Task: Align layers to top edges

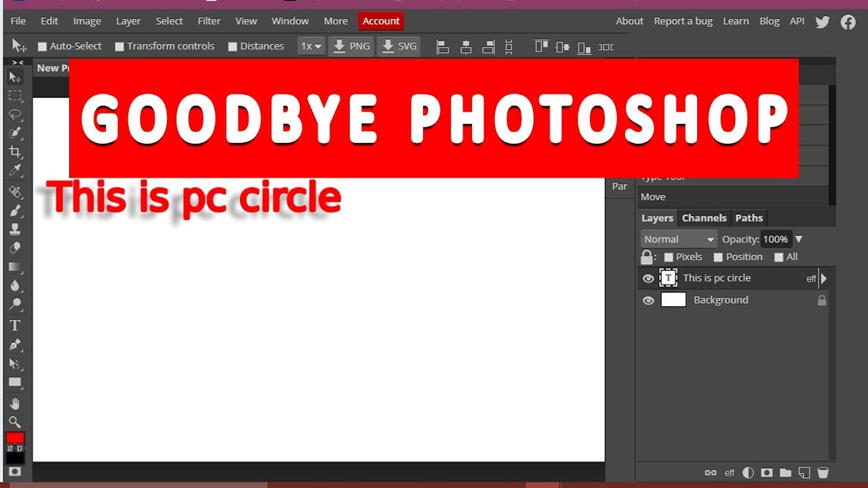Action: (541, 47)
